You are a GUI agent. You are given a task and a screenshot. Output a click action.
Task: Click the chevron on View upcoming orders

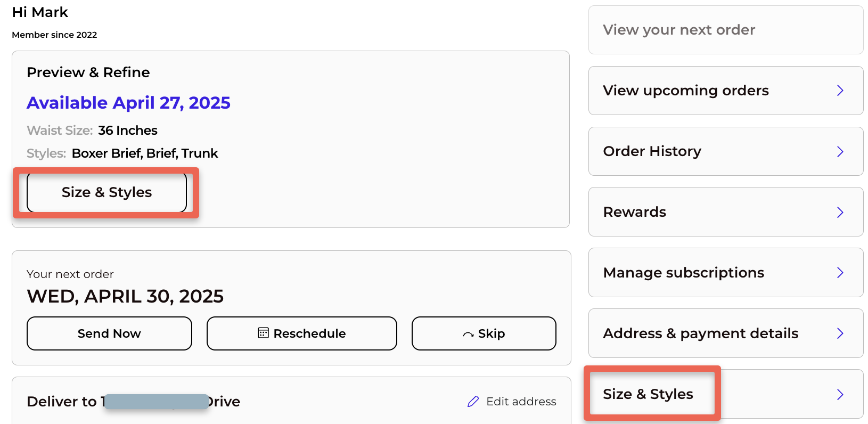click(840, 91)
